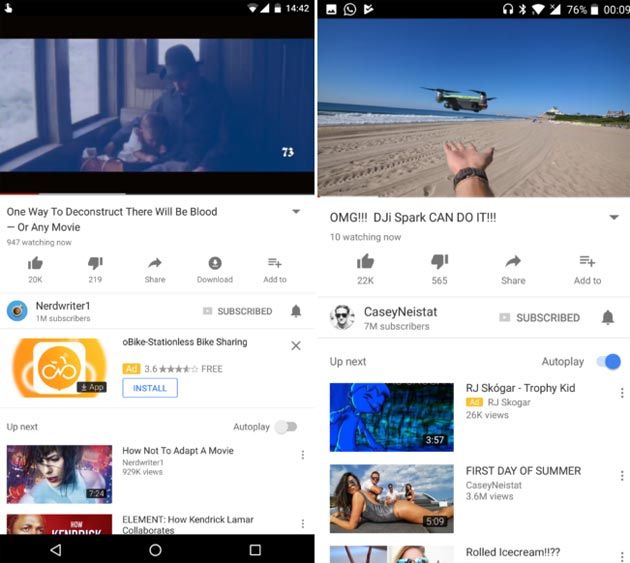
Task: Open the Nerdwriter1 channel name
Action: (x=63, y=306)
